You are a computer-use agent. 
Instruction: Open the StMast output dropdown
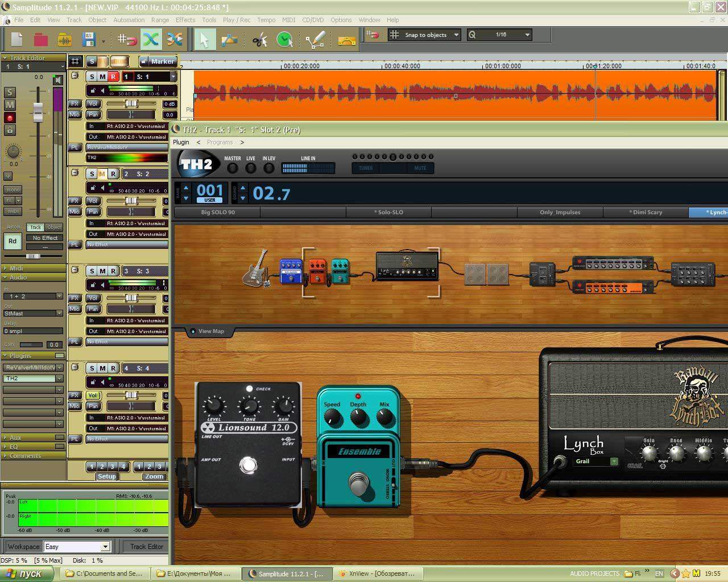59,313
